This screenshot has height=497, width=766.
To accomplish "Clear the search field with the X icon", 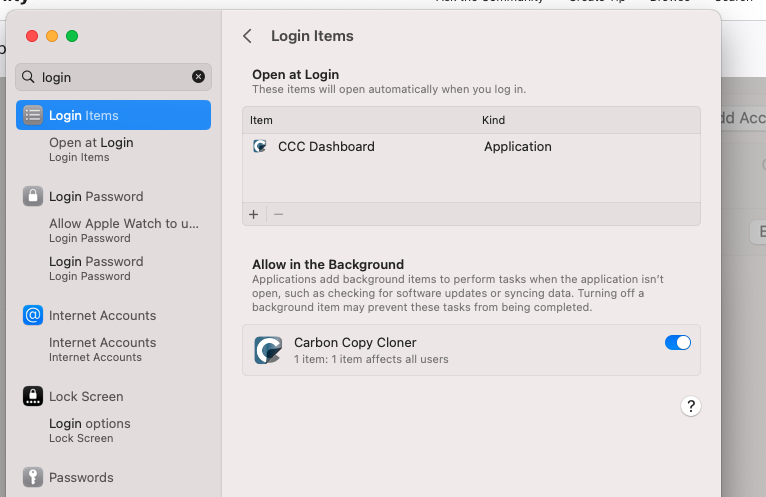I will click(x=198, y=77).
